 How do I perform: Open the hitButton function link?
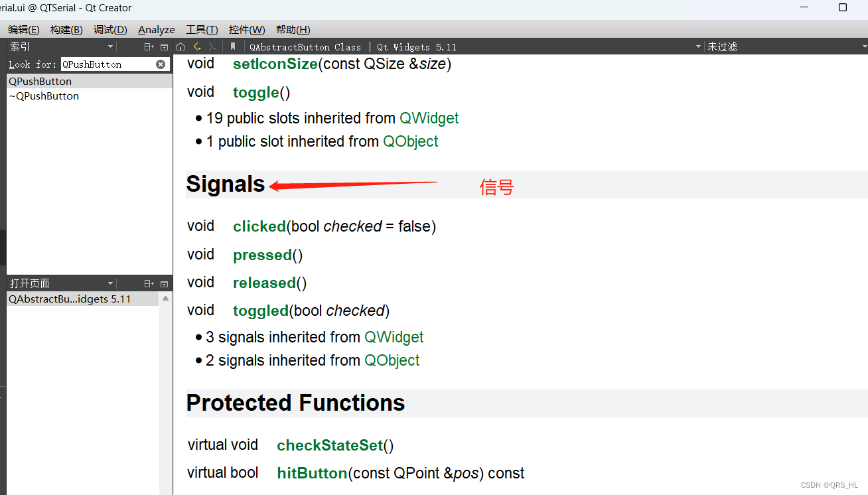[312, 473]
